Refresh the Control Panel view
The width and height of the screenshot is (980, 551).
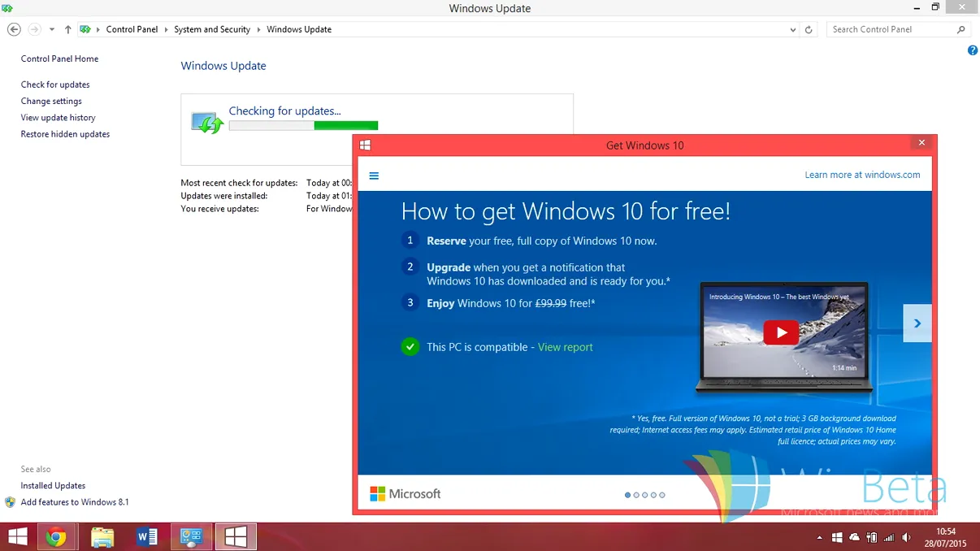point(809,29)
